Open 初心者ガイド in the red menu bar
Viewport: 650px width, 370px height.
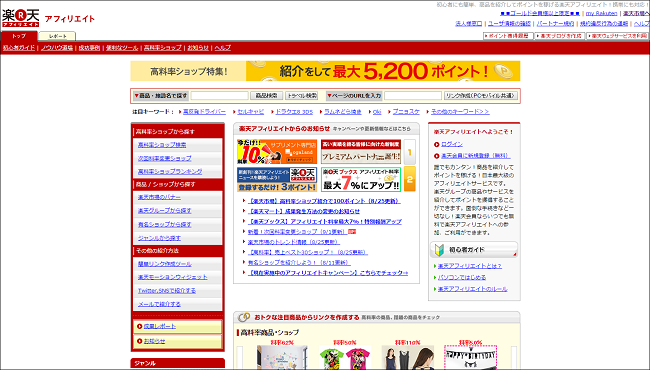(x=19, y=48)
